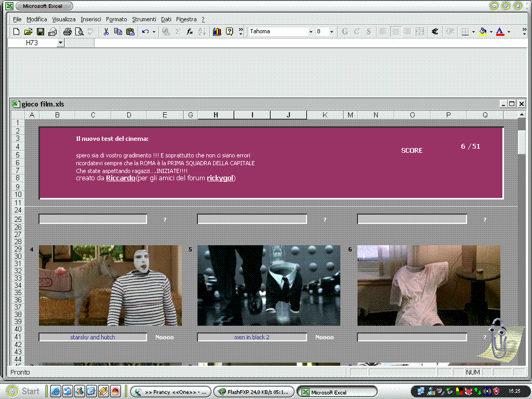Viewport: 532px width, 399px height.
Task: Apply borders with the borders icon
Action: [465, 32]
